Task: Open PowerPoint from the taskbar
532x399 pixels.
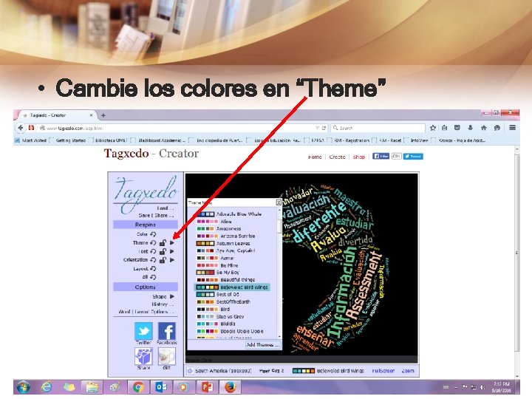Action: point(207,387)
